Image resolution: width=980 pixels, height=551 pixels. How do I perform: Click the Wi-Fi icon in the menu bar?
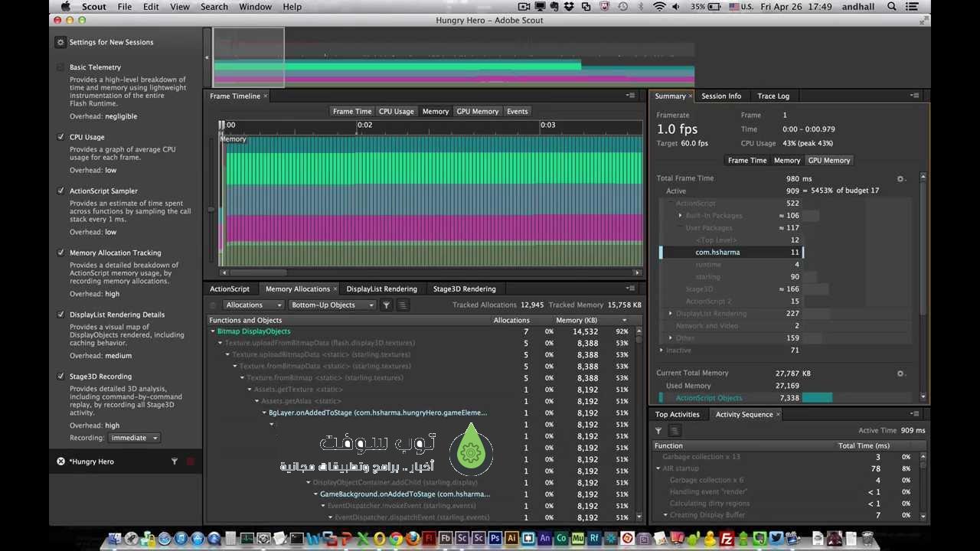click(x=659, y=7)
